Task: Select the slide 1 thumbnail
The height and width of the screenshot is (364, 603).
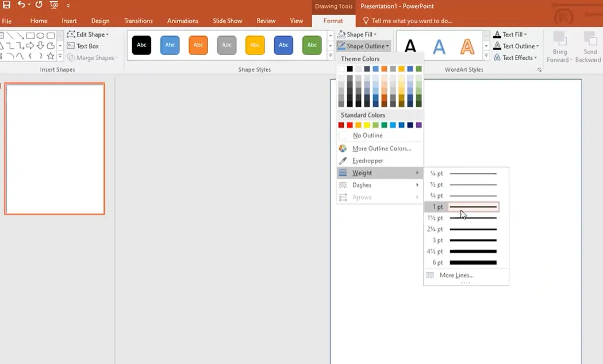Action: (x=55, y=149)
